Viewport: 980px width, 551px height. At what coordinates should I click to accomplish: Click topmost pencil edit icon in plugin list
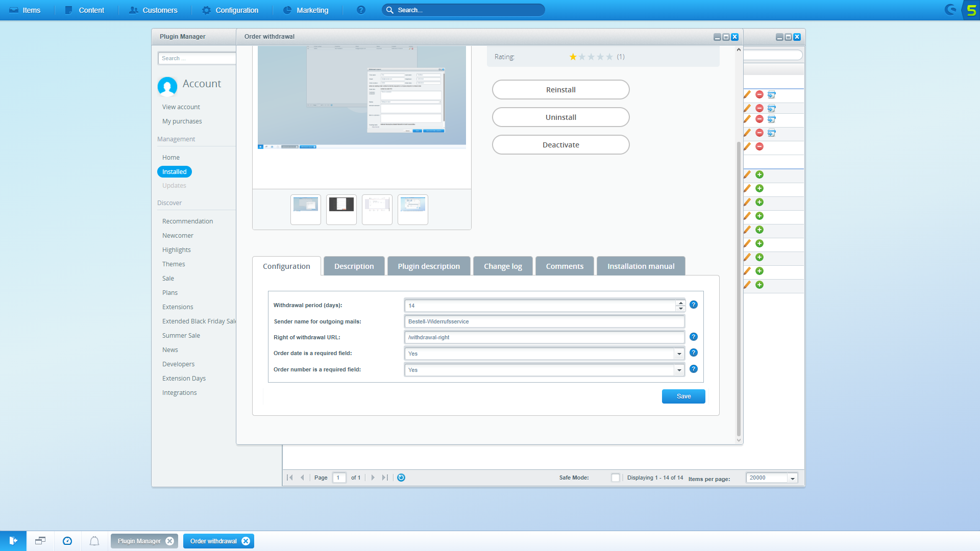747,94
